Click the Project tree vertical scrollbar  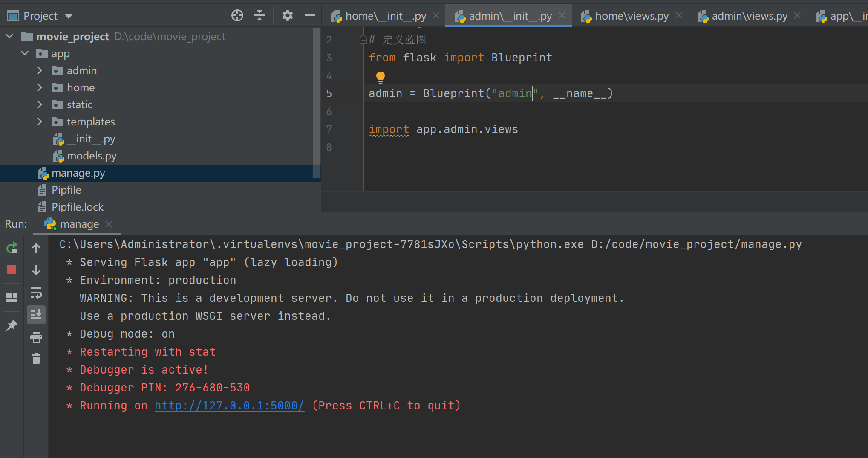[316, 103]
